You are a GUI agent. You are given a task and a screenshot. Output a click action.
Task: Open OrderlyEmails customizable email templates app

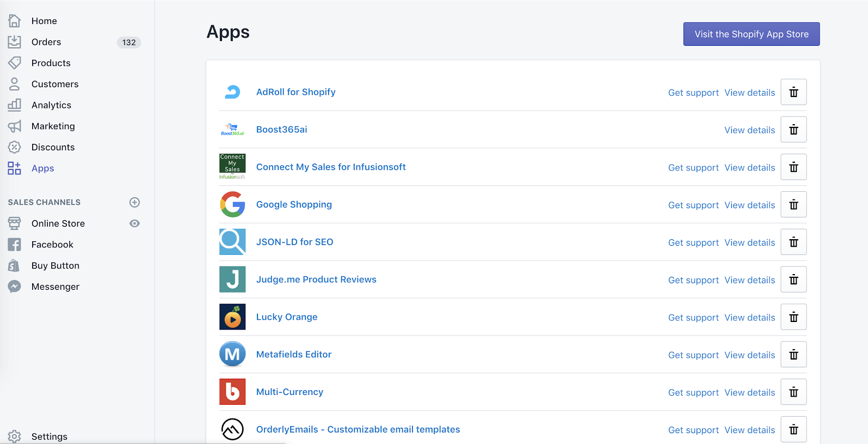[x=358, y=429]
